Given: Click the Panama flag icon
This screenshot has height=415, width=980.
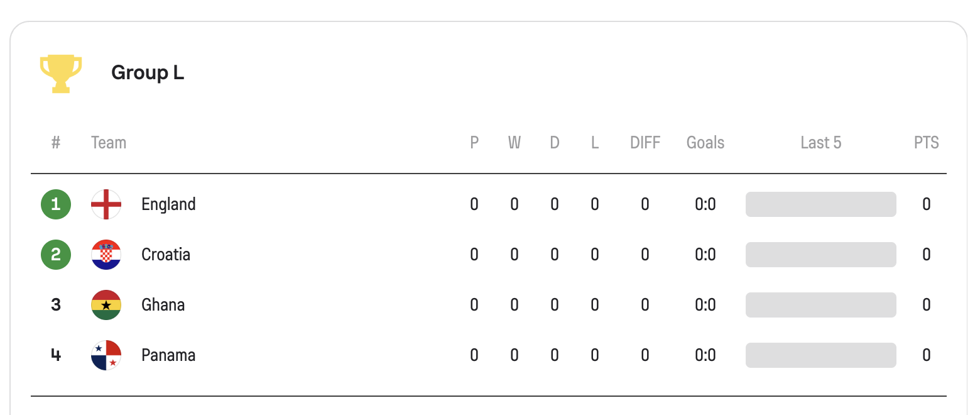Looking at the screenshot, I should [106, 355].
